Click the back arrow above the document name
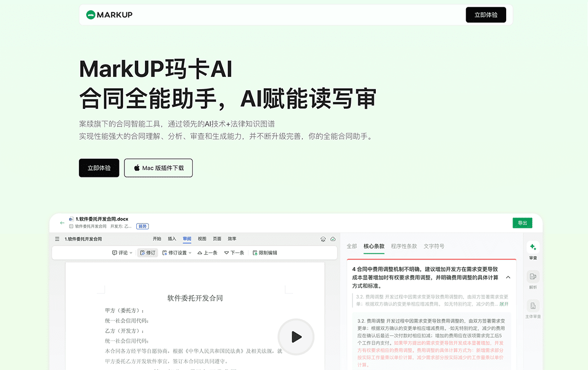This screenshot has height=370, width=588. [62, 222]
